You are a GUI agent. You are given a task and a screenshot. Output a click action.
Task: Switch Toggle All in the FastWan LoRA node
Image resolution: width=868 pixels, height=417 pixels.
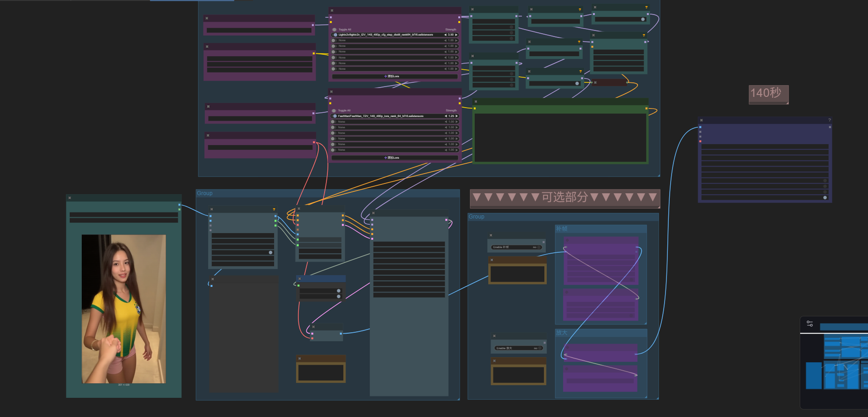pos(334,110)
